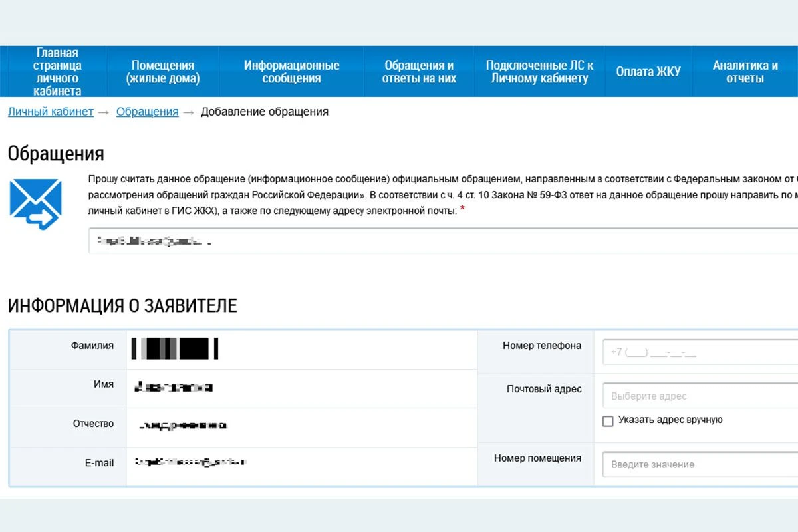798x532 pixels.
Task: Focus the Номер телефона input field
Action: point(700,352)
